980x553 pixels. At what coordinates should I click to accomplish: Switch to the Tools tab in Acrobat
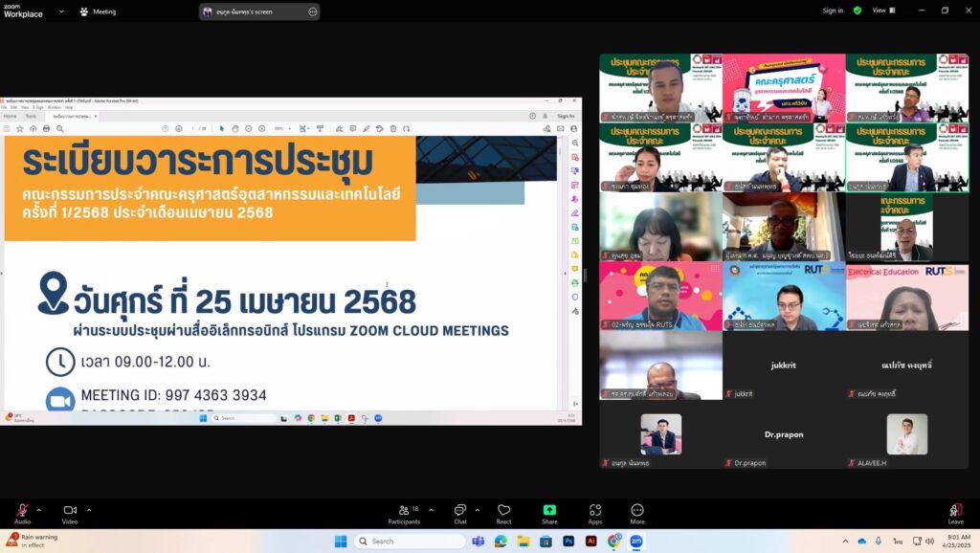point(31,116)
